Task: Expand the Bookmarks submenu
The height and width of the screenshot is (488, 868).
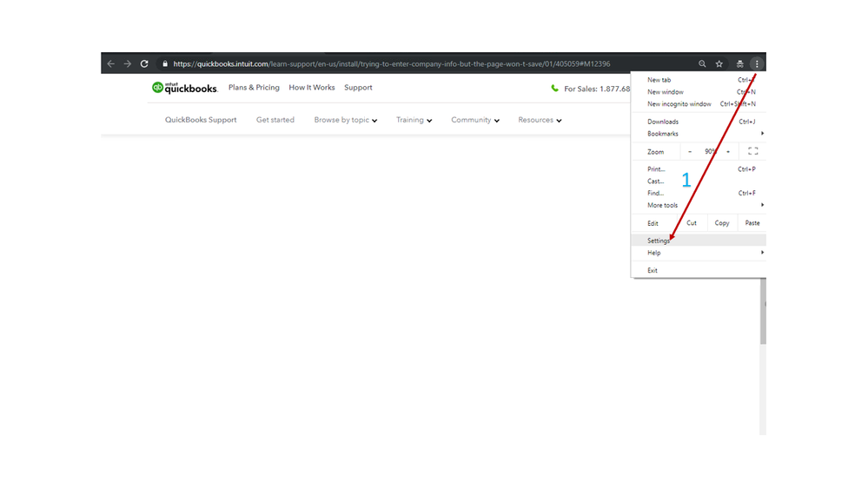Action: pos(699,134)
